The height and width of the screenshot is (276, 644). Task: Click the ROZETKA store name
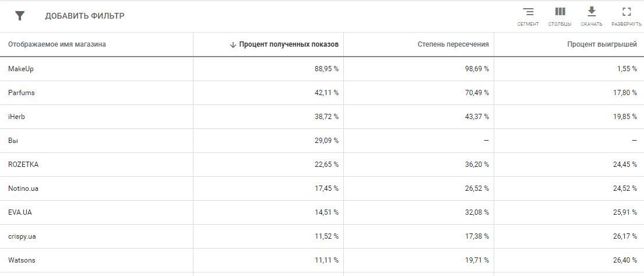point(23,165)
